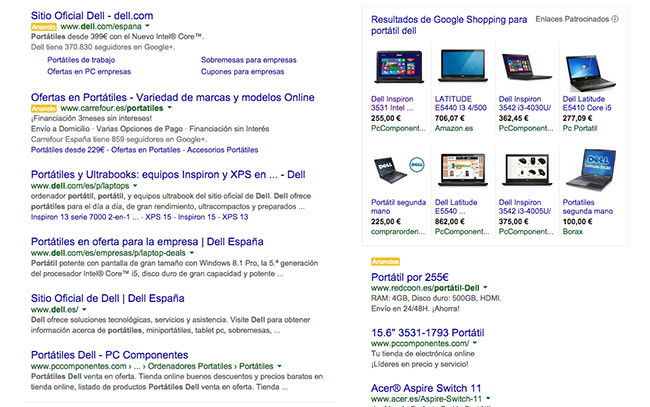Open 'Sobremesas para empresas' sitelink
The height and width of the screenshot is (407, 650).
pyautogui.click(x=249, y=60)
